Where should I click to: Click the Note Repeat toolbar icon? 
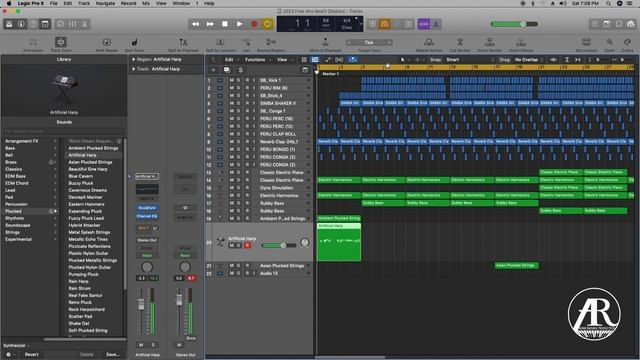107,42
